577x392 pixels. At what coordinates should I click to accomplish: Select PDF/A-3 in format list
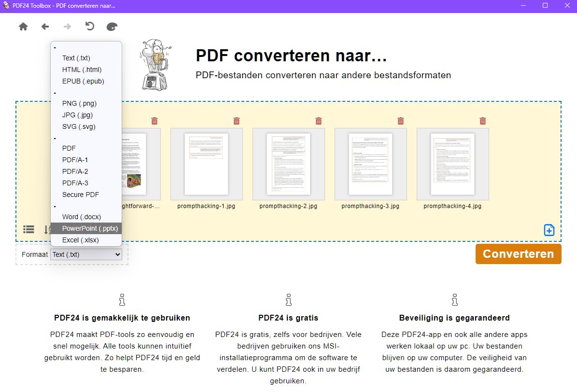[x=86, y=183]
